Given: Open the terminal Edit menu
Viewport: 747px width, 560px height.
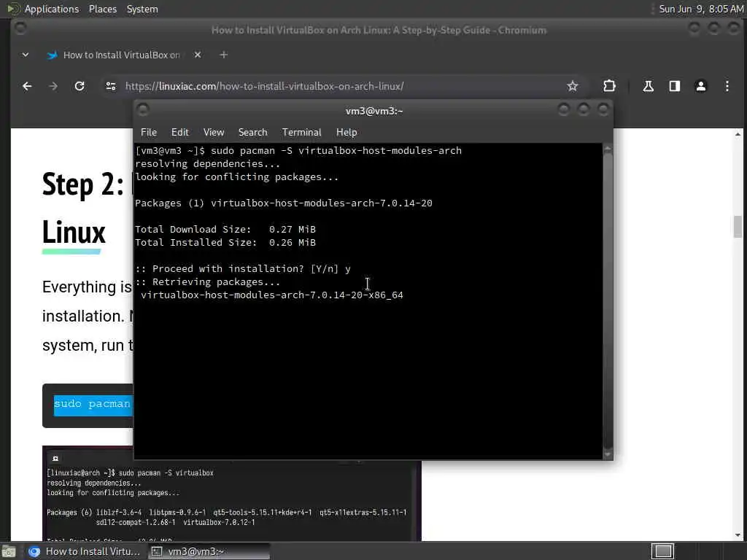Looking at the screenshot, I should (x=180, y=133).
